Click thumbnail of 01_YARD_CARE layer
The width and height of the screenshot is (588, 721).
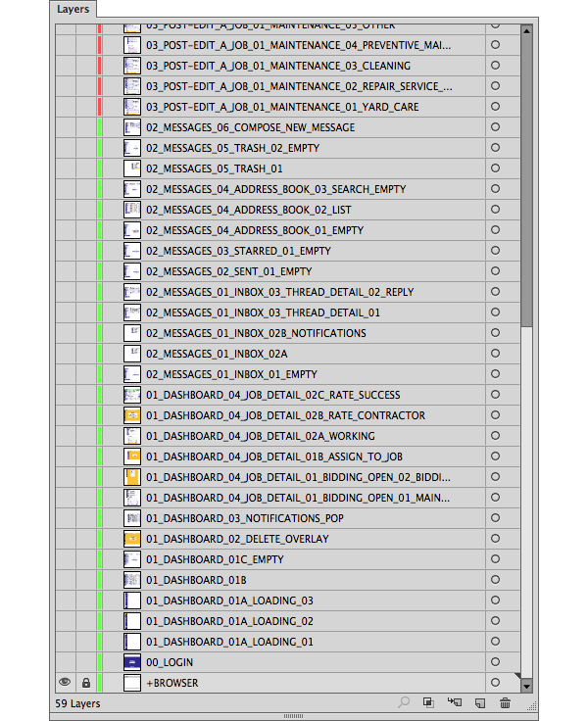132,107
